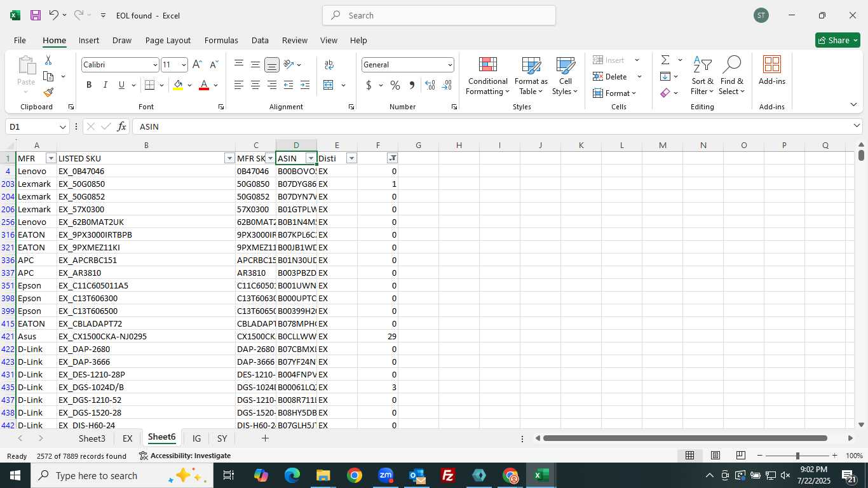Open the IG worksheet tab
This screenshot has width=868, height=488.
[x=196, y=438]
